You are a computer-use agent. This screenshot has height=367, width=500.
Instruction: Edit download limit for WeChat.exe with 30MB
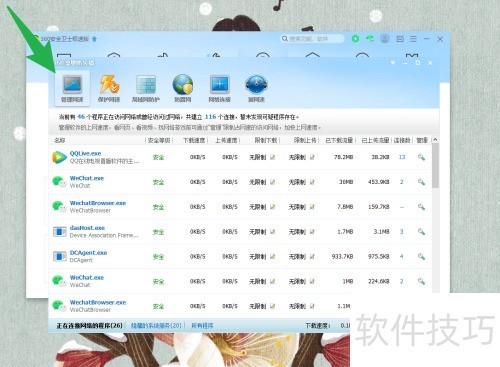[273, 182]
